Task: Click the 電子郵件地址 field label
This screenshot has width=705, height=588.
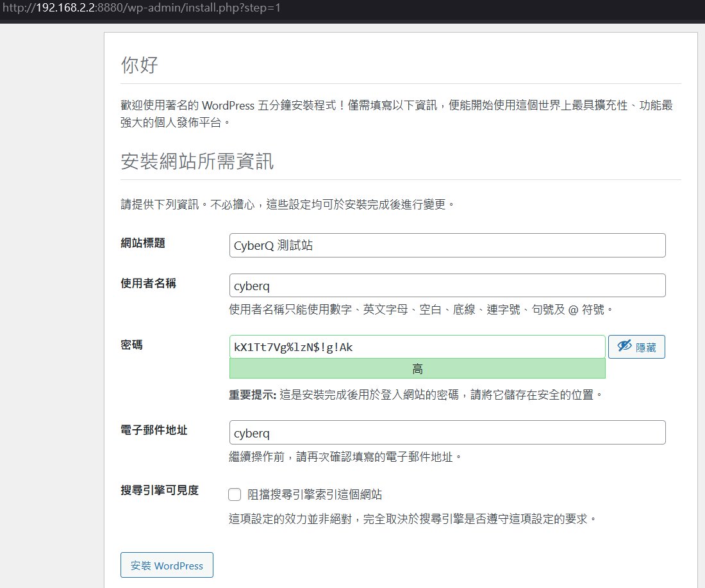Action: click(154, 430)
